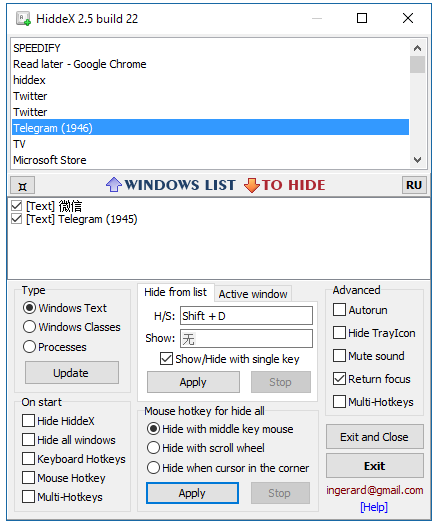436x523 pixels.
Task: Toggle Show/Hide with single key checkbox
Action: 166,359
